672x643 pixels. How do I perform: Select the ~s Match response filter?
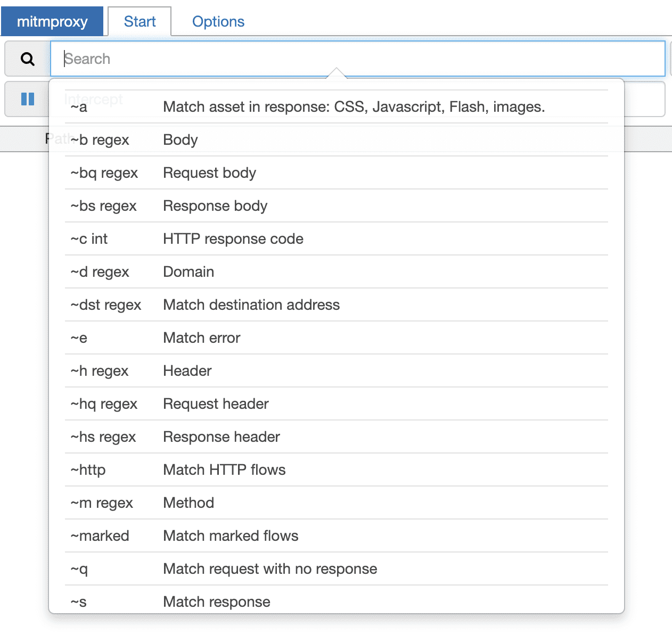(x=337, y=600)
